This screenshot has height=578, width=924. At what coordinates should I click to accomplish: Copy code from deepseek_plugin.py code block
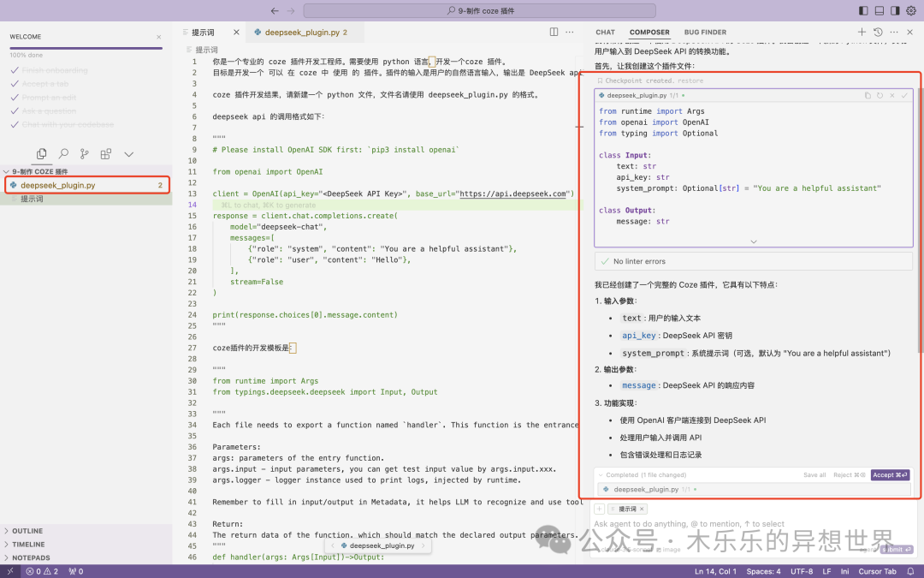[x=868, y=96]
